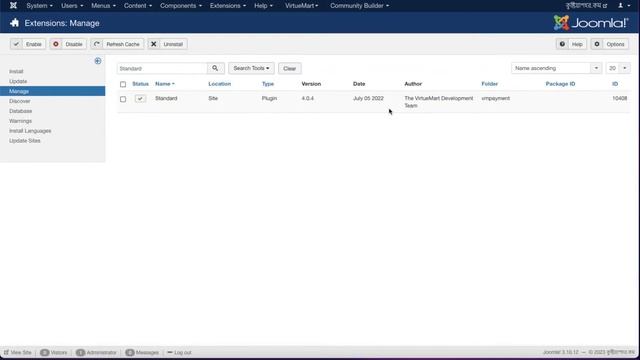Viewport: 640px width, 360px height.
Task: Sort by the Package ID column header
Action: (560, 84)
